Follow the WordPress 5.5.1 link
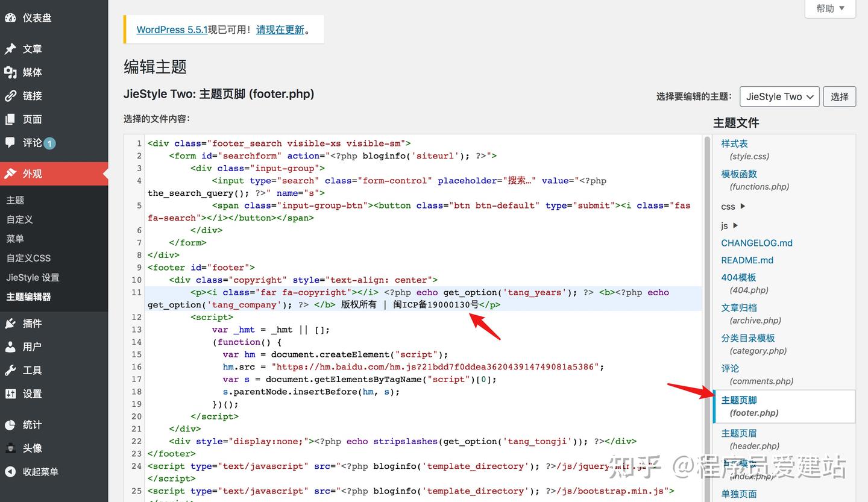This screenshot has width=868, height=502. click(172, 30)
